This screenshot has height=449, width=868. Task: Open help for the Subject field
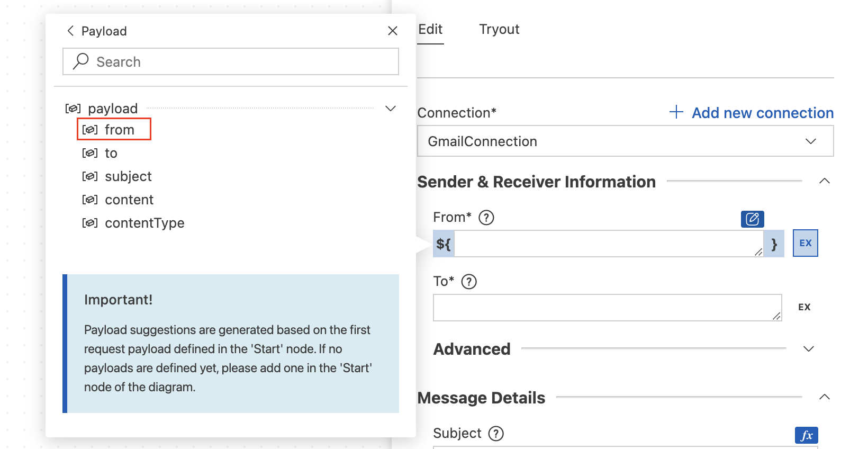pos(496,434)
